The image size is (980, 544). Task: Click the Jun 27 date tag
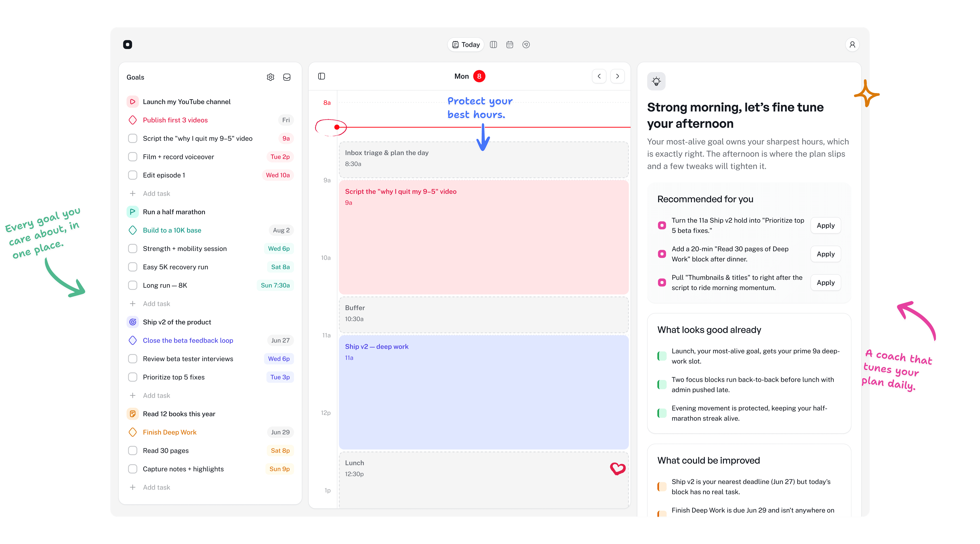tap(280, 340)
